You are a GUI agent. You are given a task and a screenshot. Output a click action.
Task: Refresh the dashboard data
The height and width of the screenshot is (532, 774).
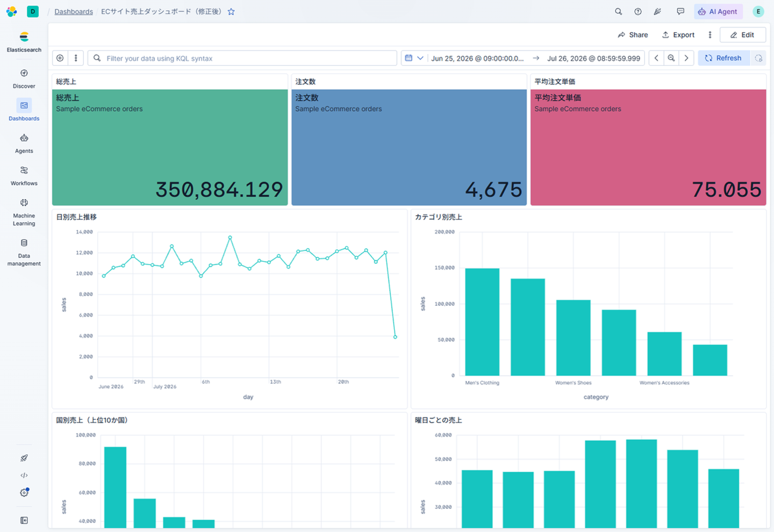[x=723, y=58]
